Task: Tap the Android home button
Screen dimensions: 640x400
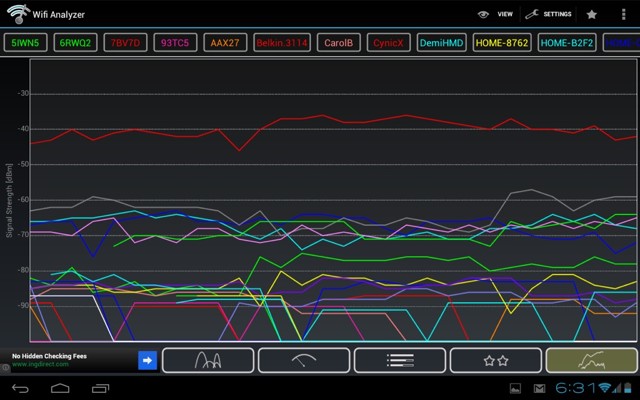Action: [60, 388]
